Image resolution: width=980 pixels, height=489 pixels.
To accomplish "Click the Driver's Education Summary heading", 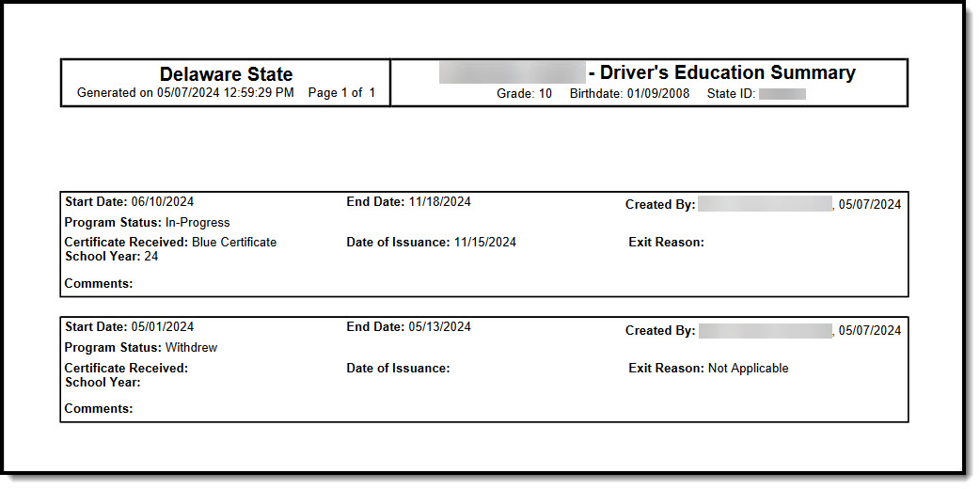I will pos(728,72).
